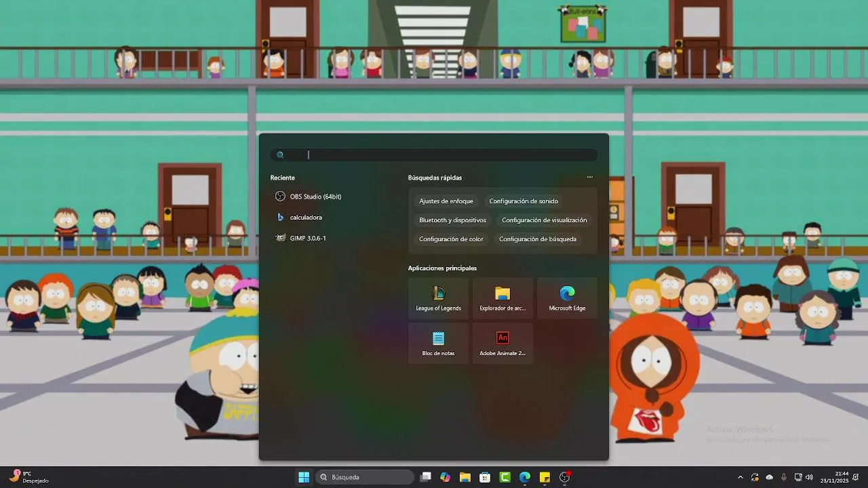Open Task View from the taskbar
Image resolution: width=868 pixels, height=488 pixels.
(x=425, y=477)
